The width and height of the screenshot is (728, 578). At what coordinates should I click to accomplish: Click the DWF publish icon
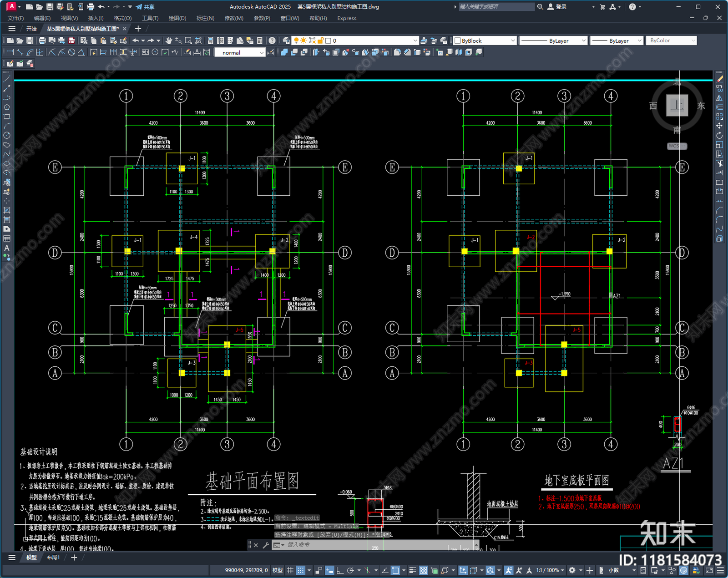coord(71,41)
